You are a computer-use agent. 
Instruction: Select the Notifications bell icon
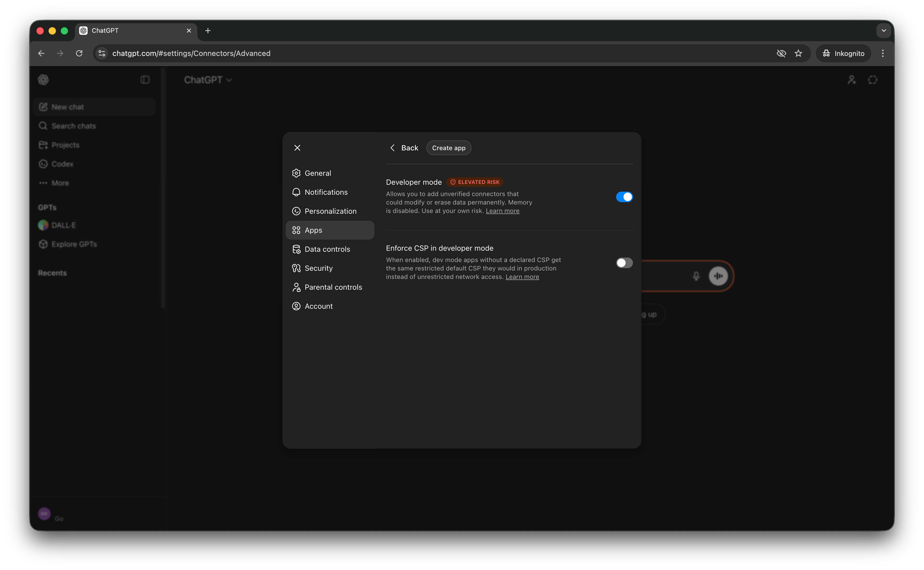click(296, 192)
